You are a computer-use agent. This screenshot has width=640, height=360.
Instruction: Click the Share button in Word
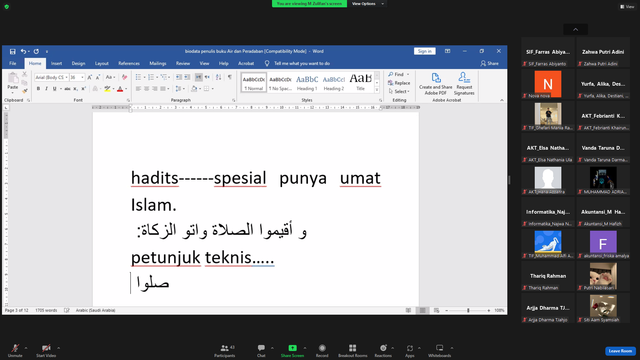pyautogui.click(x=489, y=63)
